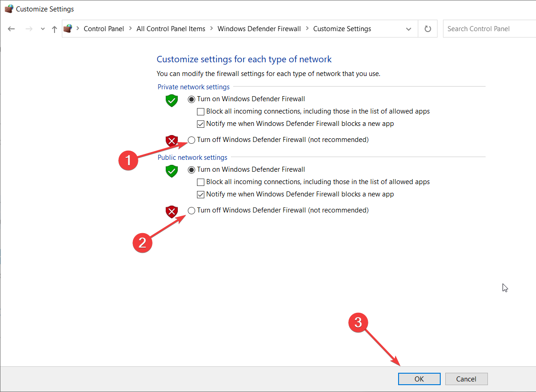536x392 pixels.
Task: Click the Up one level arrow
Action: (55, 29)
